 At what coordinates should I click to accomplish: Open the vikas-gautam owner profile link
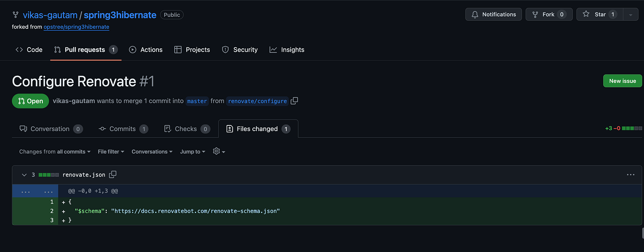pos(50,15)
